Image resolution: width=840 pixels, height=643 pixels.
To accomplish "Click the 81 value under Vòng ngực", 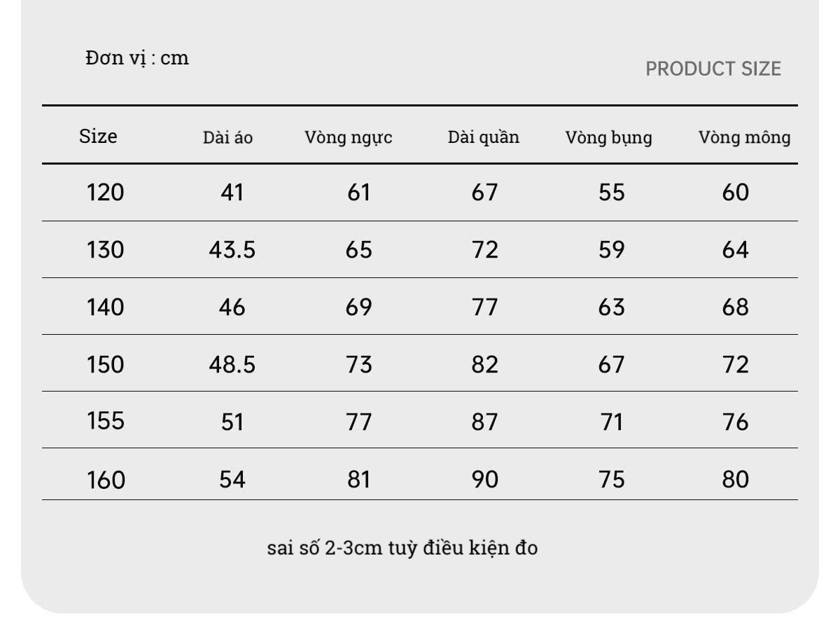I will pos(358,479).
